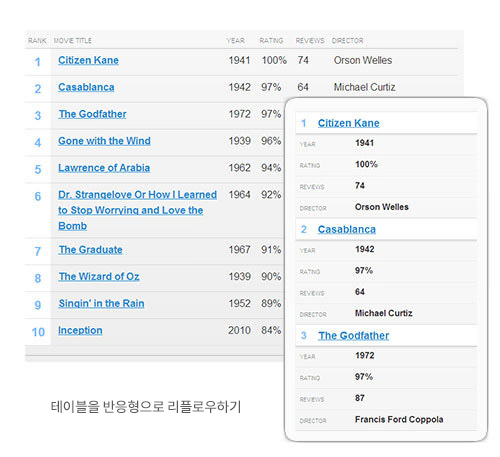Open the Citizen Kane link in main table
500x457 pixels.
(88, 60)
